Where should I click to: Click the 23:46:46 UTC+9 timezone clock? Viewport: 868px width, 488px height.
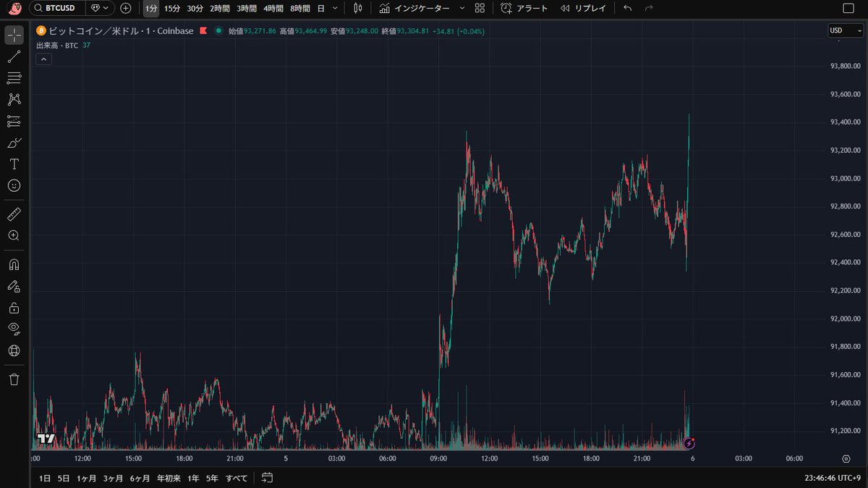tap(833, 478)
